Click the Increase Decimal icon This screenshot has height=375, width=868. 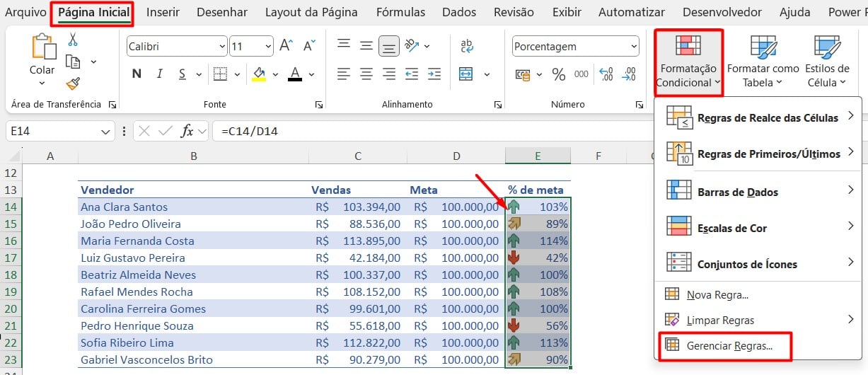coord(606,74)
